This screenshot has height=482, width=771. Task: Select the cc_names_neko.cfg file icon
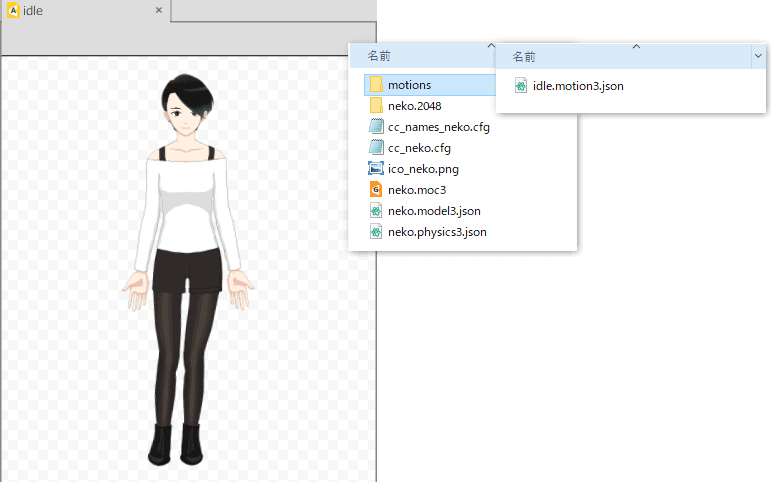376,127
